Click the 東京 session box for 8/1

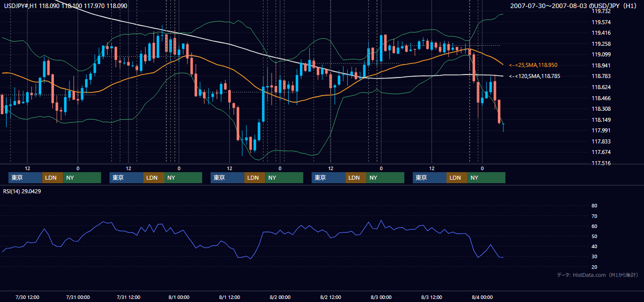click(227, 178)
